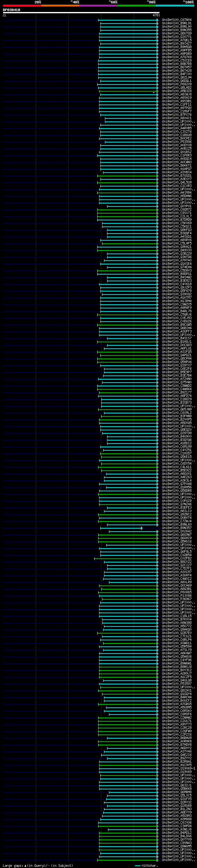This screenshot has width=197, height=868.
Task: Open entry UniRef100_Q9WUM5
Action: click(x=177, y=846)
